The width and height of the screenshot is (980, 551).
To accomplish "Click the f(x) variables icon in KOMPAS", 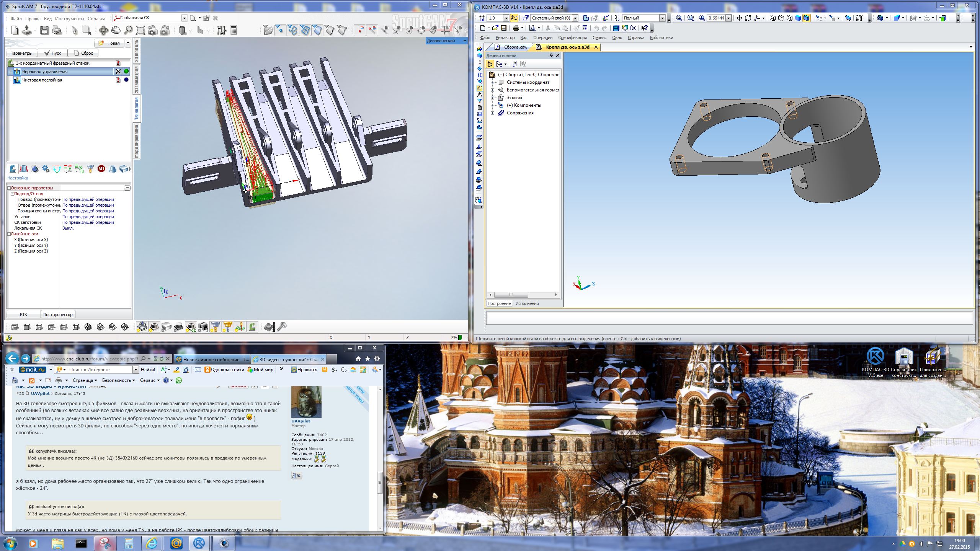I will point(633,28).
